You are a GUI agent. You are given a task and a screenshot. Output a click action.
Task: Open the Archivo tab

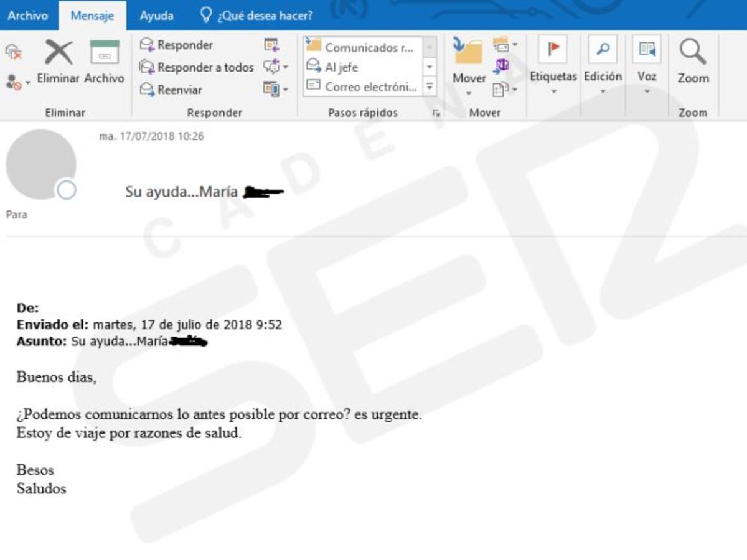click(x=28, y=16)
